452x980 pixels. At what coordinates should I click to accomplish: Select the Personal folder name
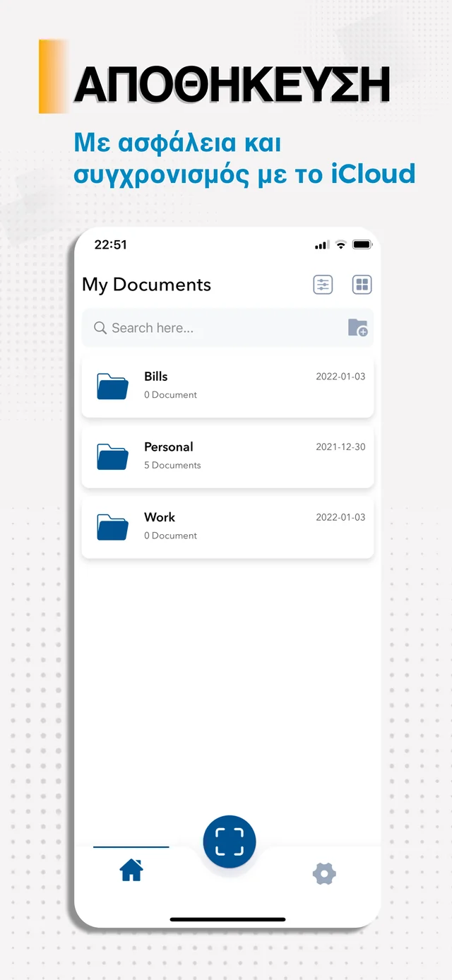169,447
